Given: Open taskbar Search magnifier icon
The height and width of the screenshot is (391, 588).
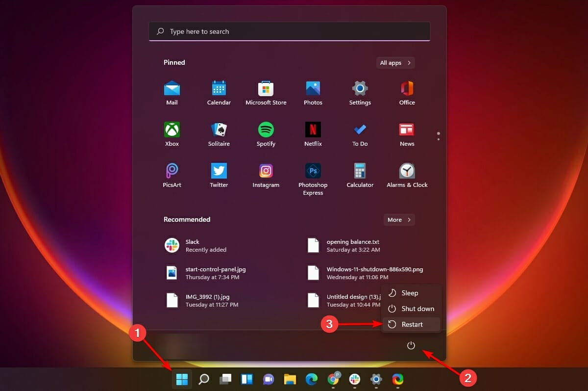Looking at the screenshot, I should (x=204, y=379).
